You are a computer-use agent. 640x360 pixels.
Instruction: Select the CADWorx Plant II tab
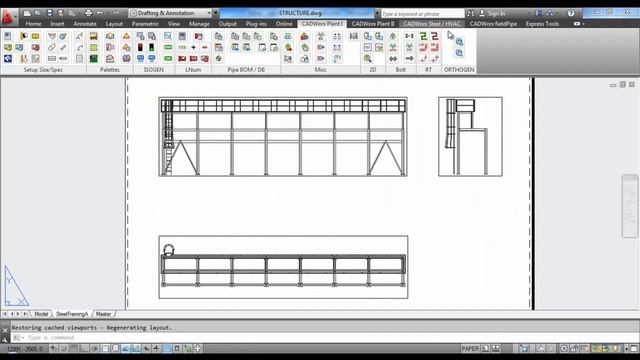(x=373, y=24)
